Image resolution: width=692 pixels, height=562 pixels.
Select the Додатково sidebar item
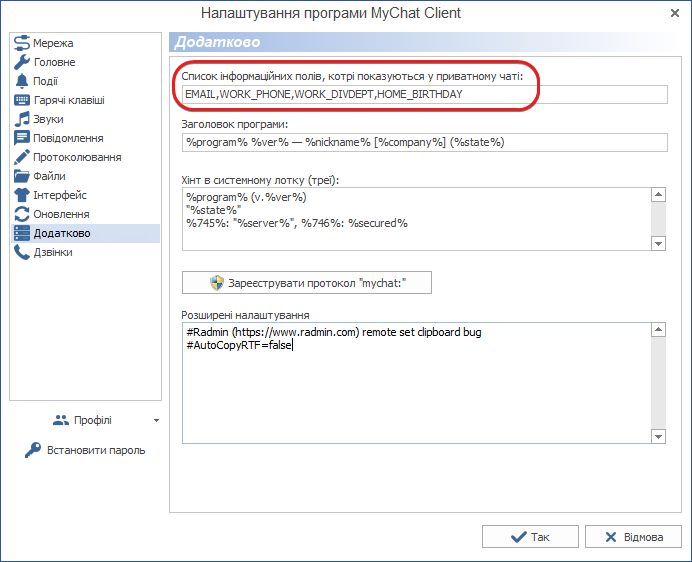click(x=86, y=233)
